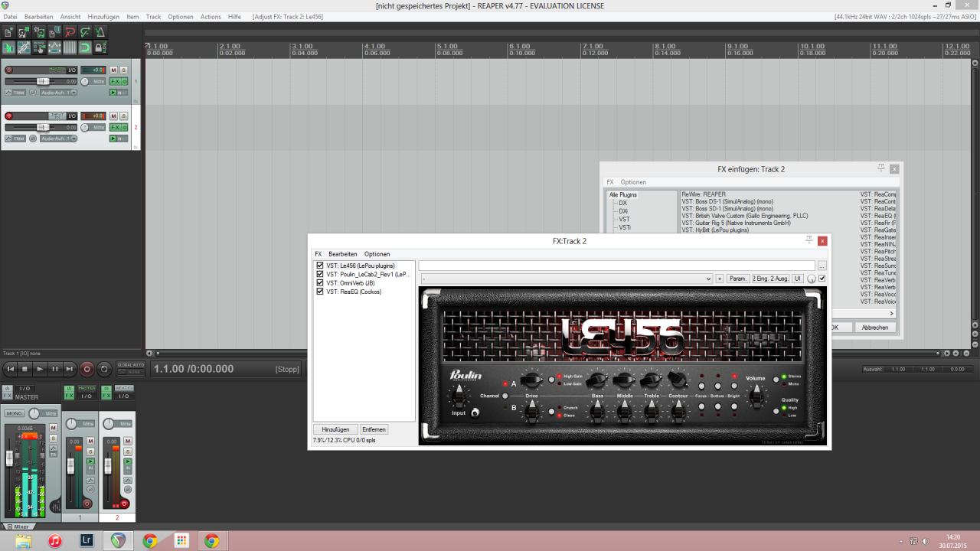Click the play button in transport
980x551 pixels.
pyautogui.click(x=40, y=369)
